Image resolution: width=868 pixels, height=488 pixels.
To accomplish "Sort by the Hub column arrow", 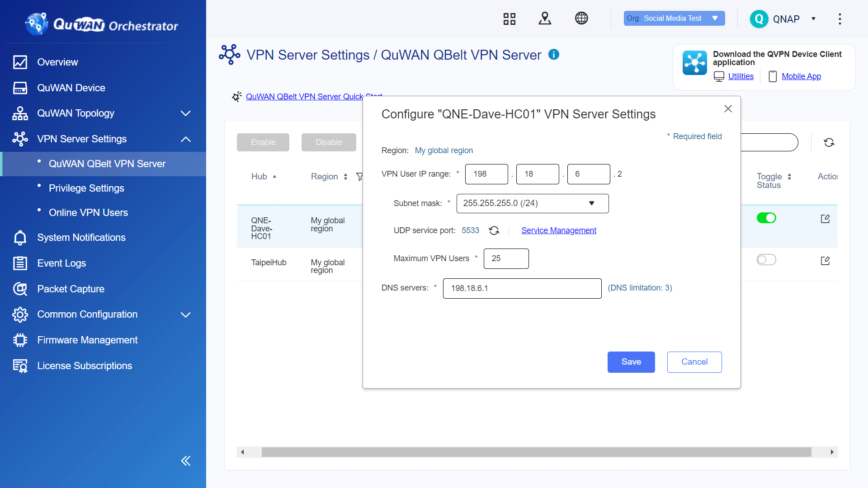I will click(274, 177).
